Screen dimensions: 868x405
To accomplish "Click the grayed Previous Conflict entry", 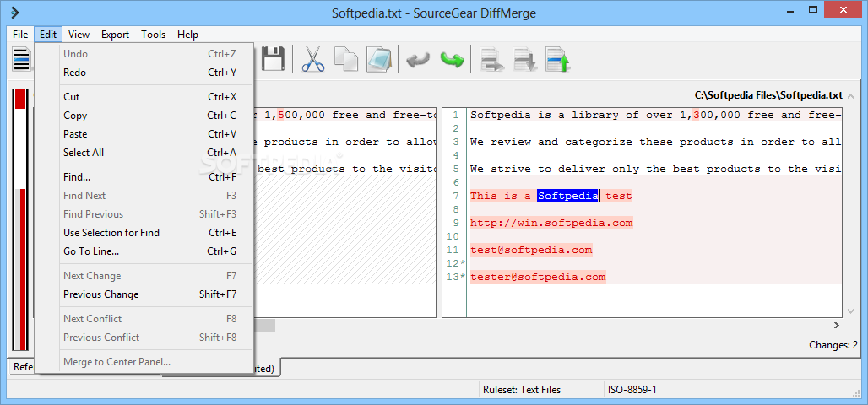I will [x=144, y=337].
